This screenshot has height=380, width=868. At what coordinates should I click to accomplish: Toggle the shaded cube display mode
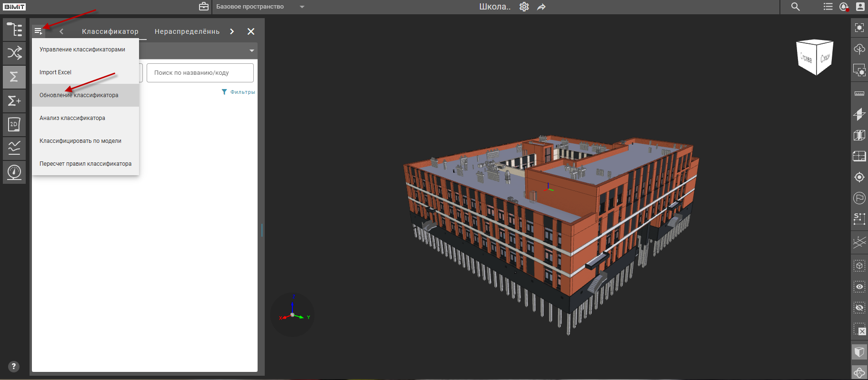[x=859, y=352]
